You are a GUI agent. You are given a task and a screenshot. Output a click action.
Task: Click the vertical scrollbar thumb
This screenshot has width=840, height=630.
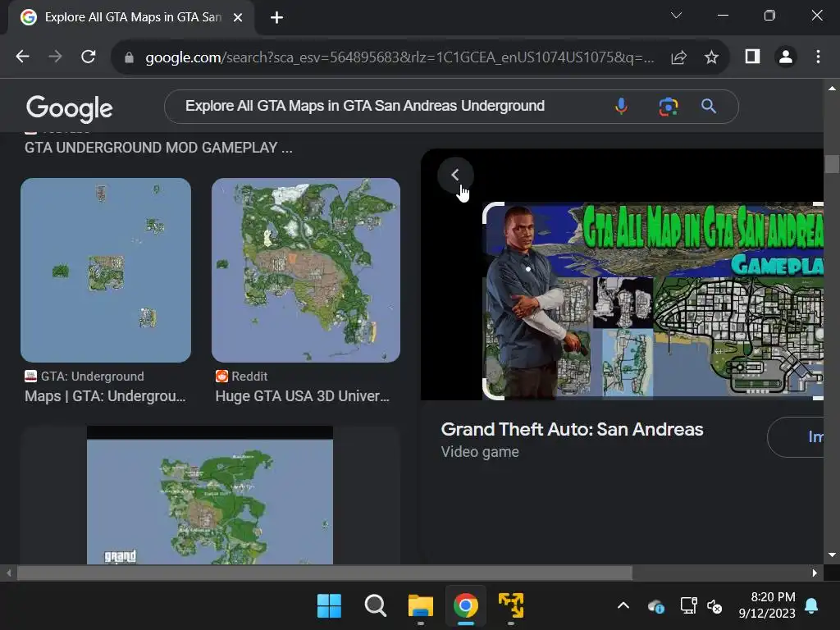click(832, 164)
